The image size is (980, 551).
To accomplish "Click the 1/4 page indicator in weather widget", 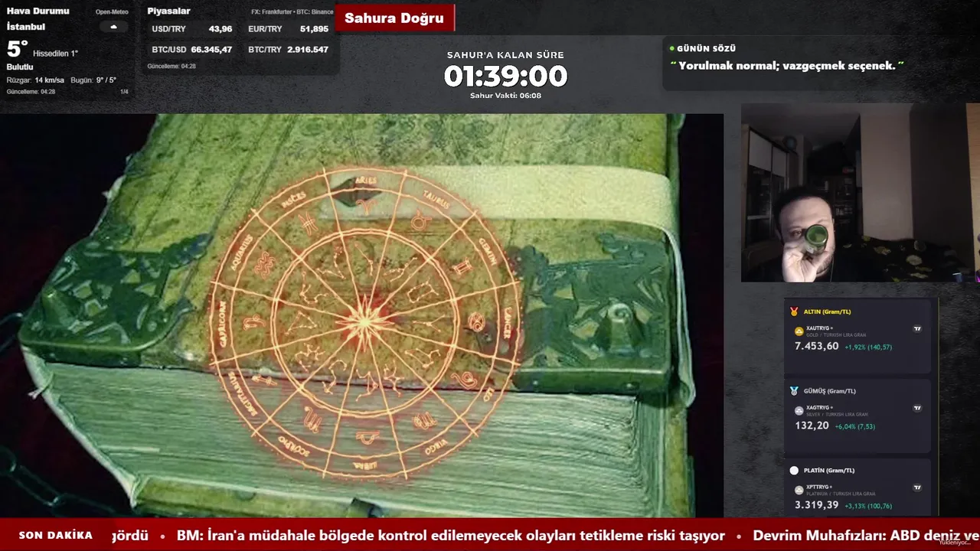I will [x=124, y=92].
